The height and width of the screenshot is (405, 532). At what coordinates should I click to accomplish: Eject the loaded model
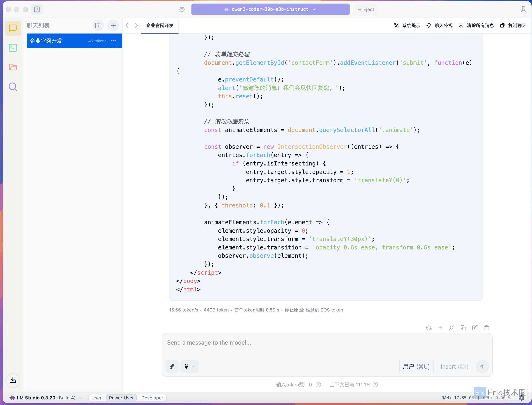point(366,9)
